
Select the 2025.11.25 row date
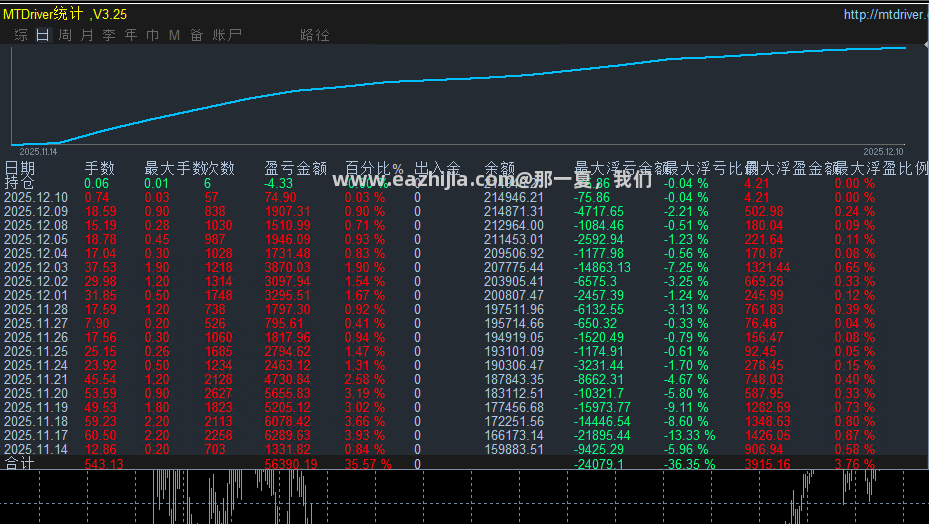click(x=36, y=352)
